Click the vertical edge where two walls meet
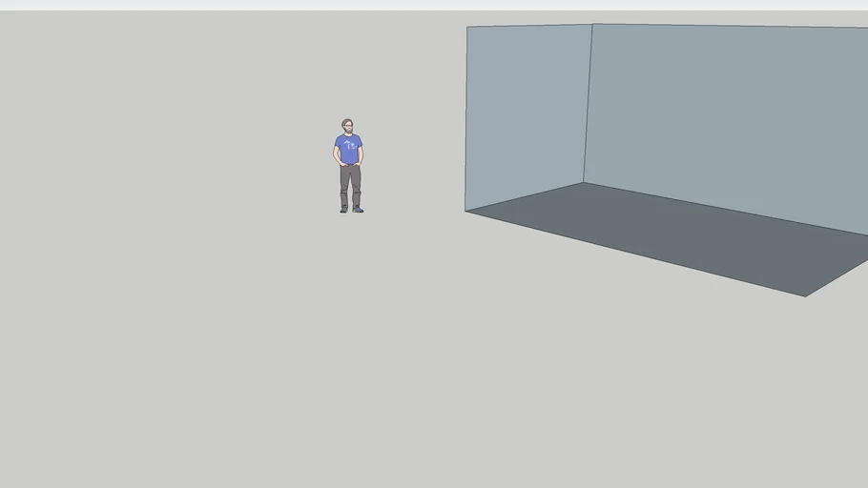Viewport: 868px width, 488px height. click(x=588, y=105)
